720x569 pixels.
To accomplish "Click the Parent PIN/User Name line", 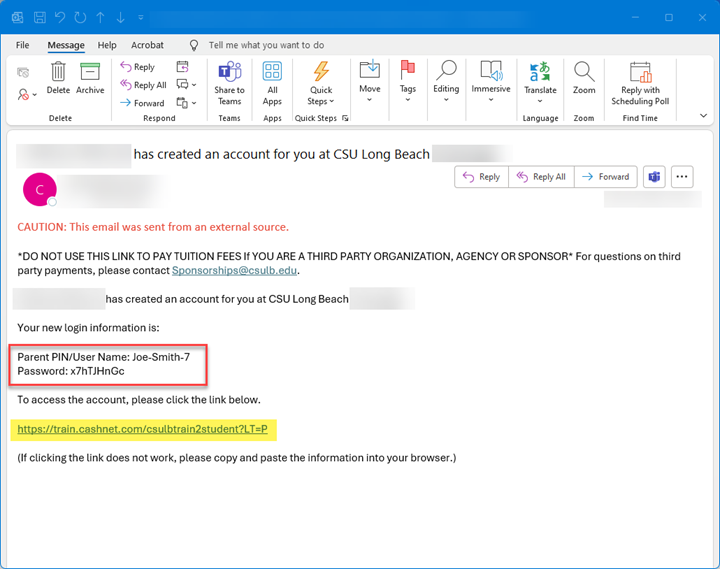I will (103, 357).
